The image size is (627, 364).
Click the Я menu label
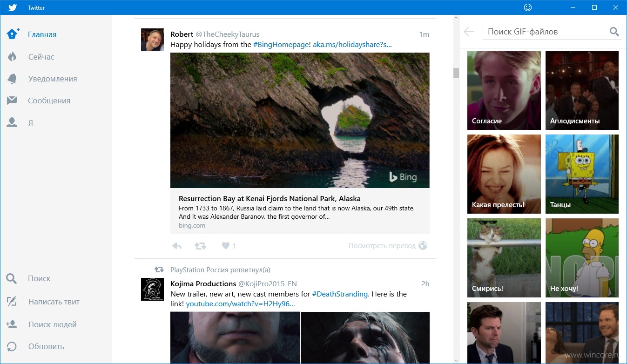pyautogui.click(x=30, y=123)
